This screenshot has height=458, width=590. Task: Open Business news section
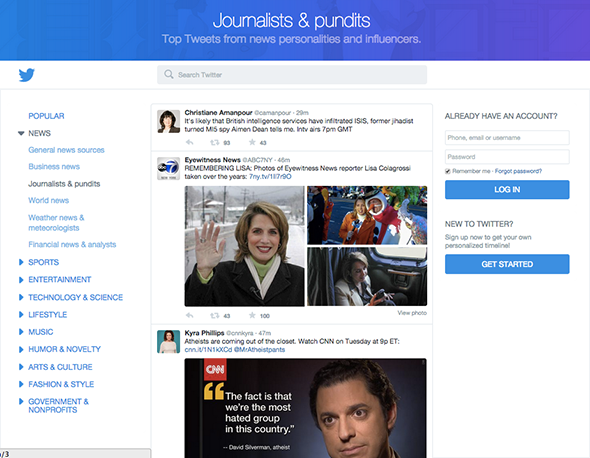(54, 166)
